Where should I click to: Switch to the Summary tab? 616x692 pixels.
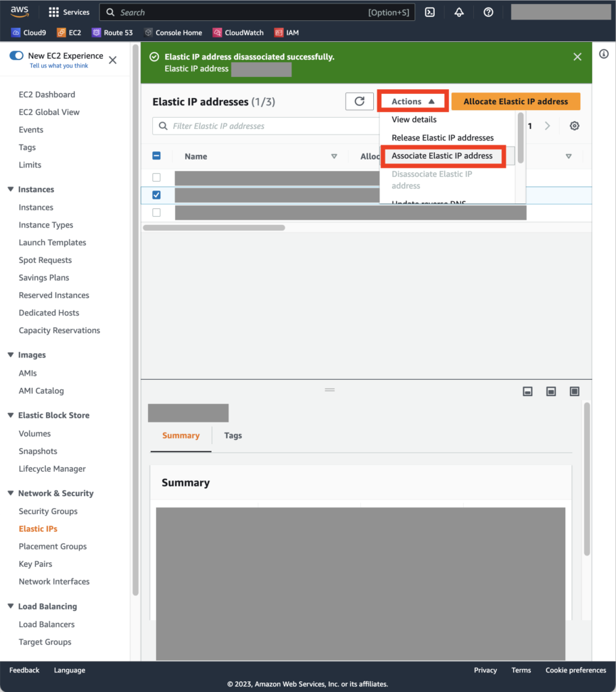point(181,436)
